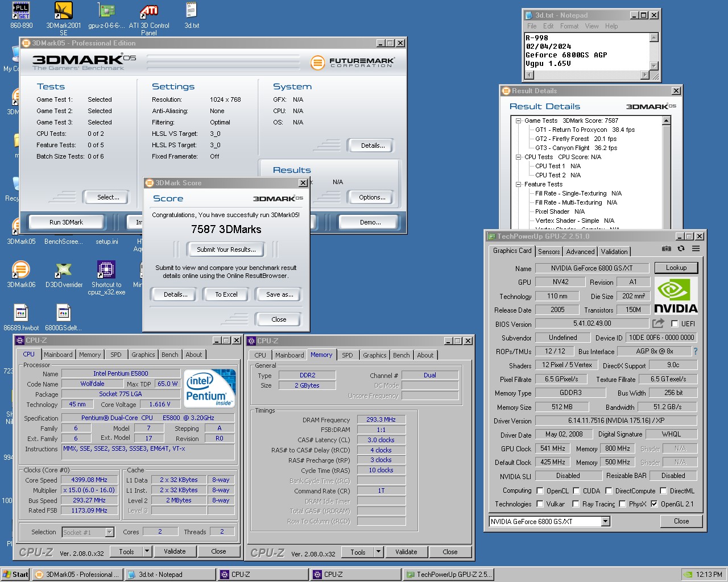Toggle the PhysX checkbox
Image resolution: width=728 pixels, height=582 pixels.
(x=622, y=504)
